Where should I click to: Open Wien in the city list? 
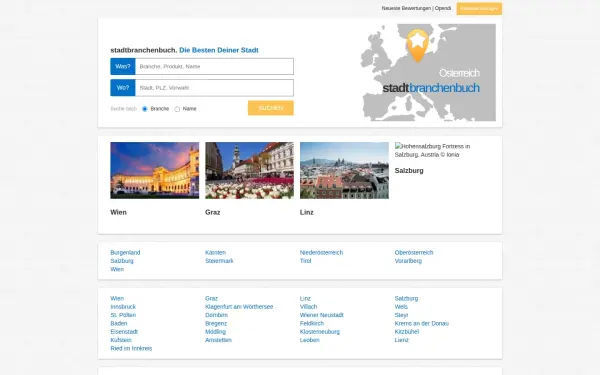tap(117, 298)
